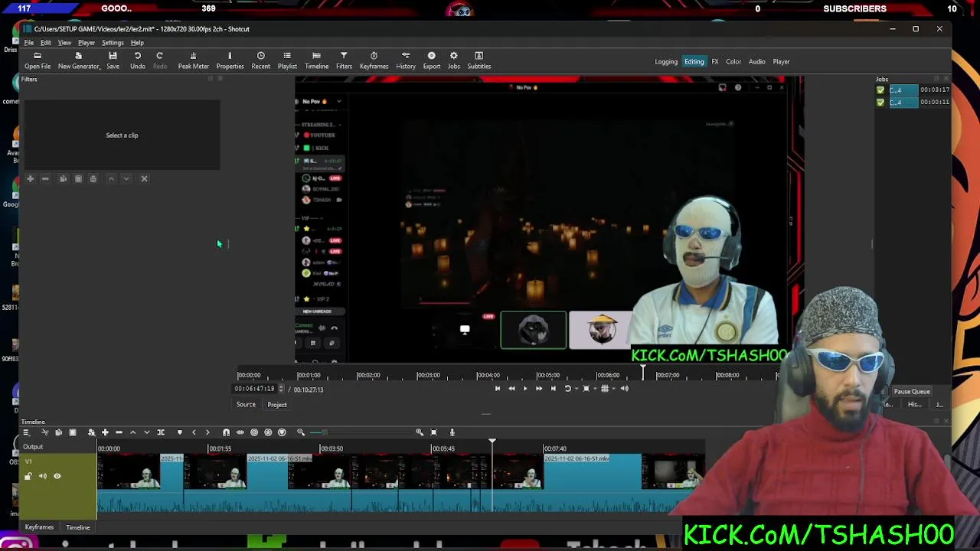Overwrite clip onto the timeline track
980x551 pixels.
(x=146, y=432)
